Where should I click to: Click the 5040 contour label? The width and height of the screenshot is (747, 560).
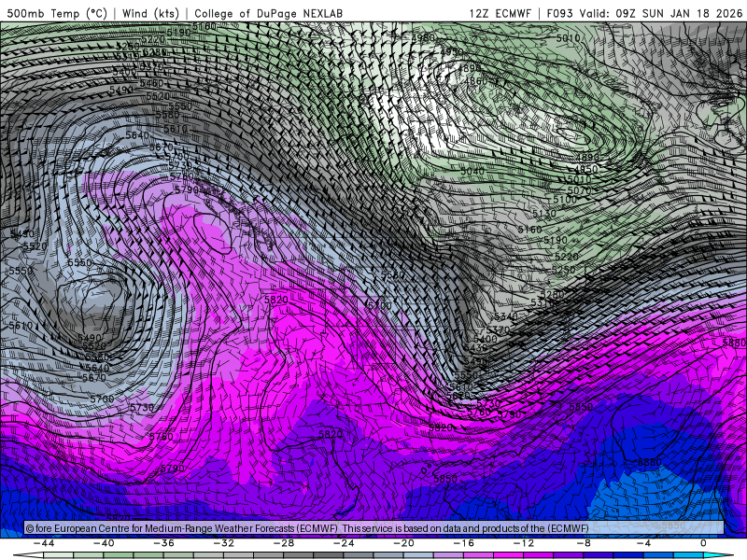(x=472, y=171)
